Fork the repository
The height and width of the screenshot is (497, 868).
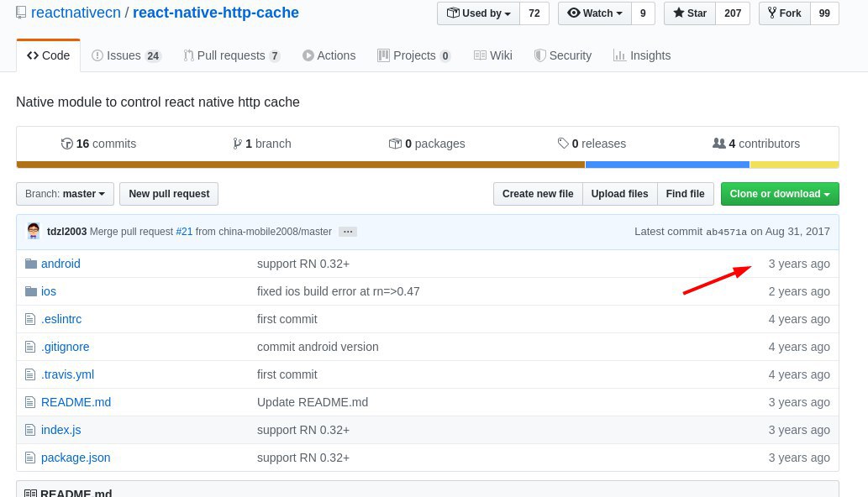point(785,13)
